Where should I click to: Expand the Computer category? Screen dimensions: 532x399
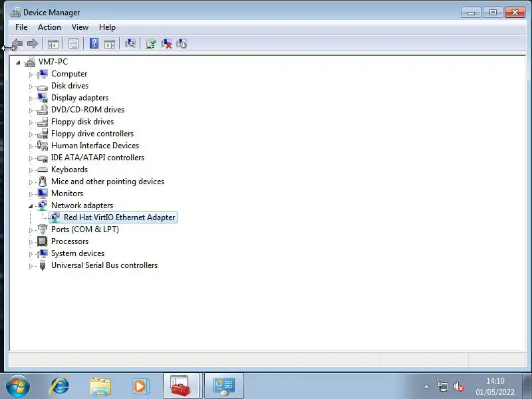(31, 74)
